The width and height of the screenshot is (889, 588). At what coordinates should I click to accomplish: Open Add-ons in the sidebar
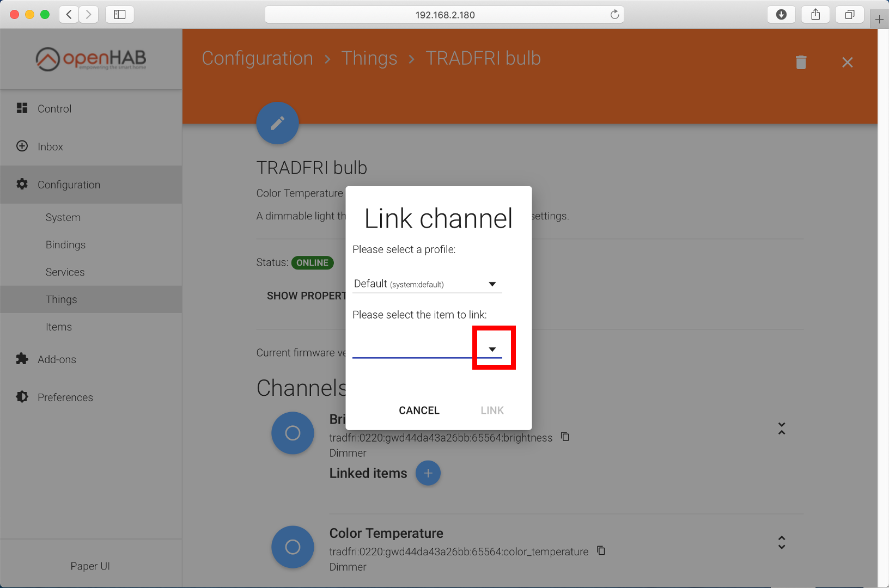click(x=91, y=359)
